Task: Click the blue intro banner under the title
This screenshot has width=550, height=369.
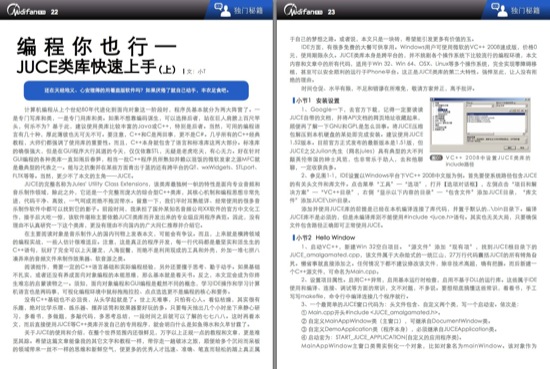Action: tap(136, 90)
